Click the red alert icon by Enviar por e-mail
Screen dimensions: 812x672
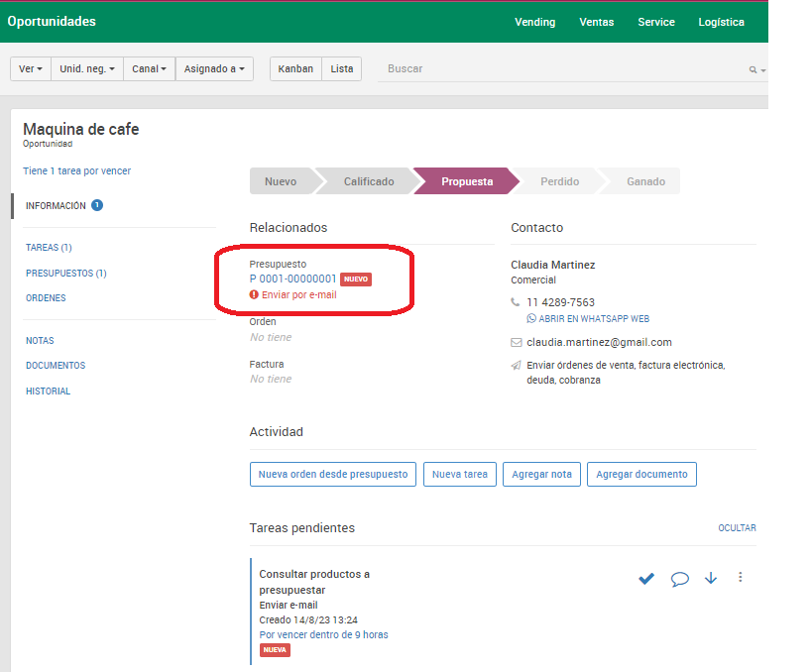[254, 294]
